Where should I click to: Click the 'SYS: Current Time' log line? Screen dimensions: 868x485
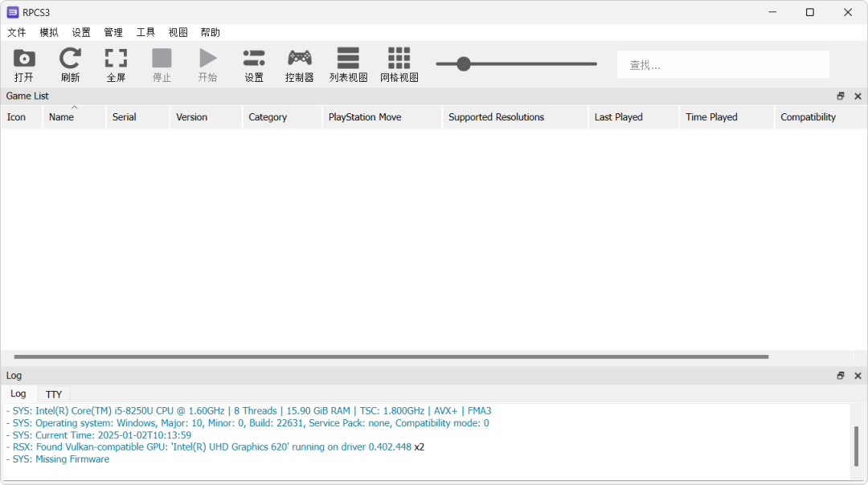[x=99, y=435]
